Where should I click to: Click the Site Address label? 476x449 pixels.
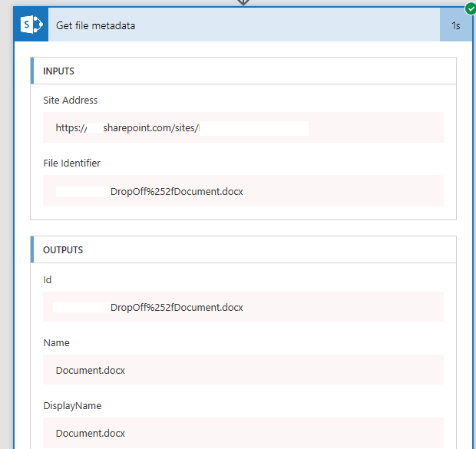click(71, 101)
